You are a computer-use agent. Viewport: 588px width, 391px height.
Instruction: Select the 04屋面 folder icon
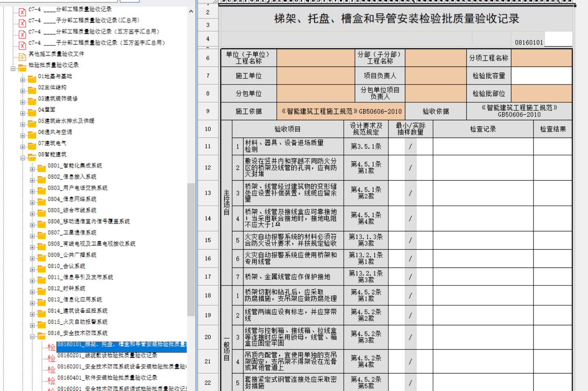pyautogui.click(x=32, y=112)
